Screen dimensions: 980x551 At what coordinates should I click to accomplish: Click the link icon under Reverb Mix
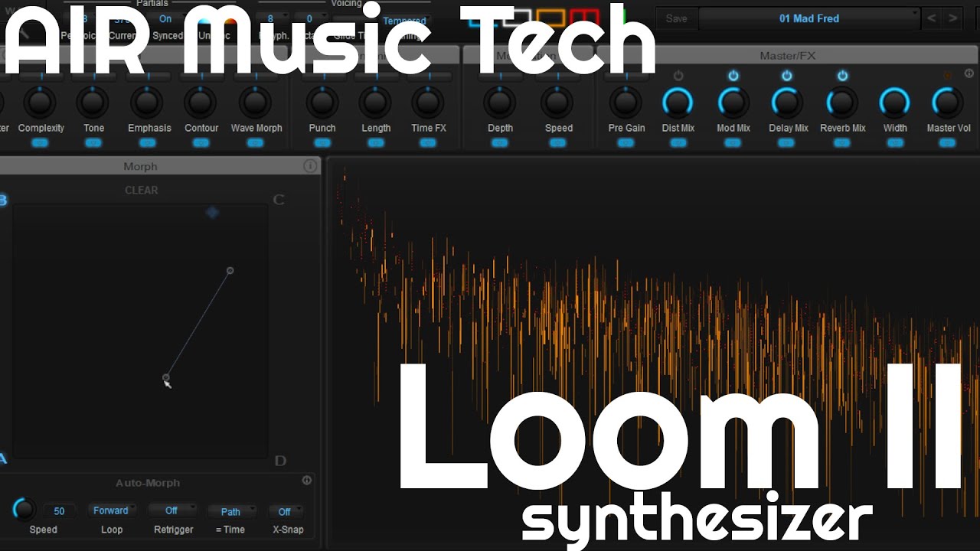click(x=842, y=142)
